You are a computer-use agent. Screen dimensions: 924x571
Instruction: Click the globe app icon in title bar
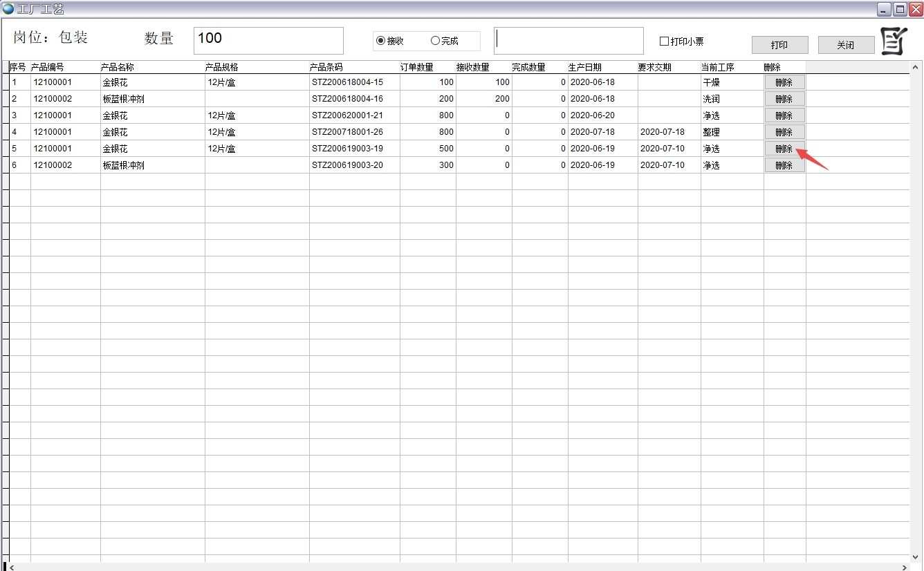coord(8,9)
